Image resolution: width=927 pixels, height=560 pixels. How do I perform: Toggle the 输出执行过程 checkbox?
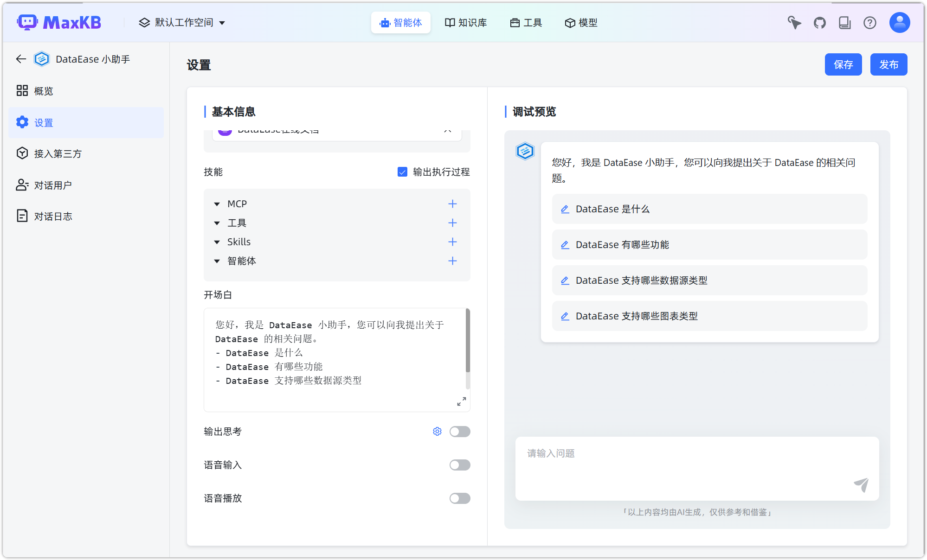[x=402, y=172]
